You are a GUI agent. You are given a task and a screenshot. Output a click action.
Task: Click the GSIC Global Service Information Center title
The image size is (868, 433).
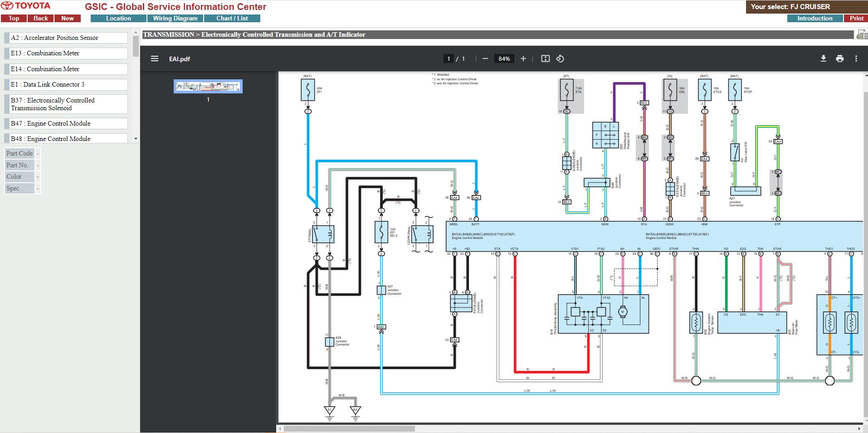pos(176,7)
